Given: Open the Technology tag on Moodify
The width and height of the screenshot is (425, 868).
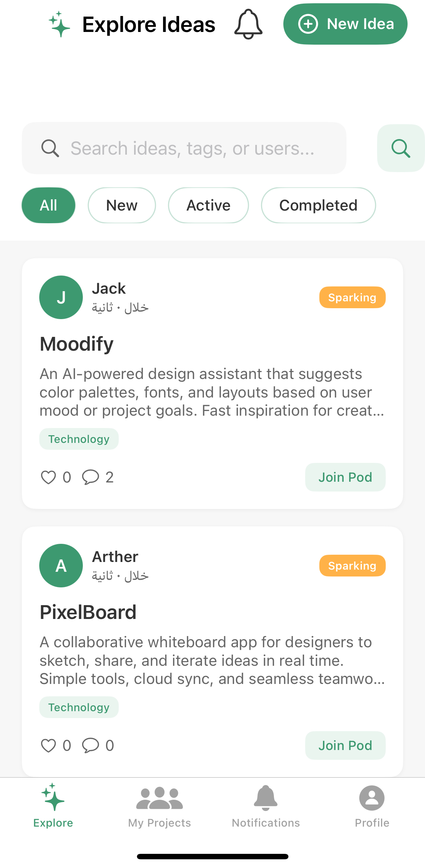Looking at the screenshot, I should tap(79, 439).
